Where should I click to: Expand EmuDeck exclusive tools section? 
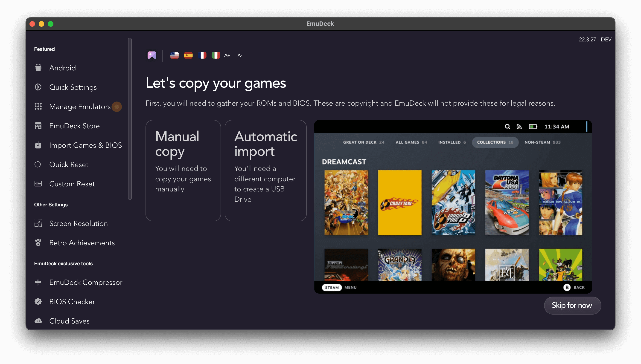point(64,263)
